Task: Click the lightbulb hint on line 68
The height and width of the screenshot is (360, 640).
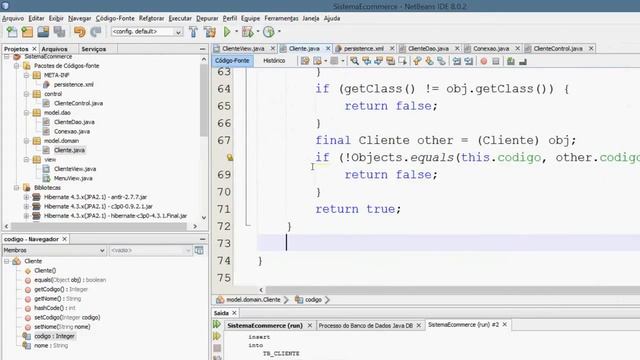Action: point(230,157)
